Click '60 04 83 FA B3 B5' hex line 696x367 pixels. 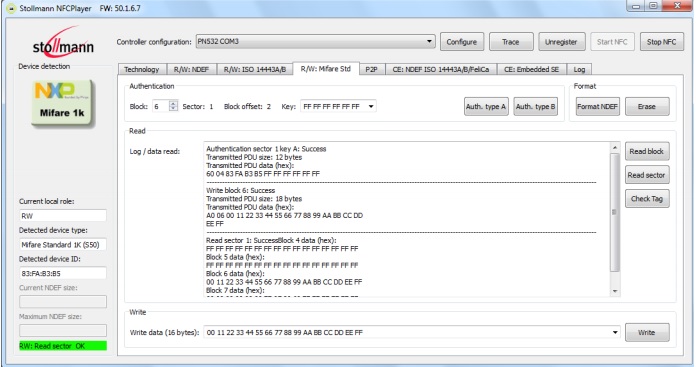pyautogui.click(x=263, y=174)
